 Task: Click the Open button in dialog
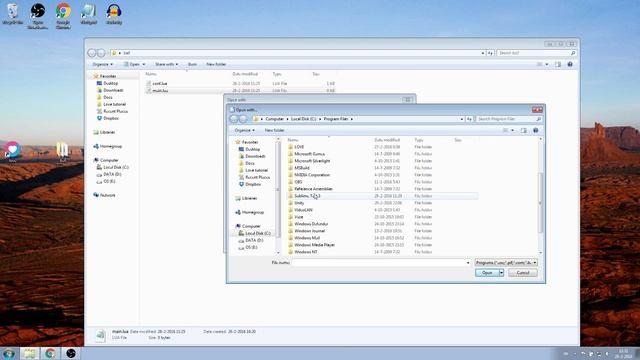click(x=487, y=273)
